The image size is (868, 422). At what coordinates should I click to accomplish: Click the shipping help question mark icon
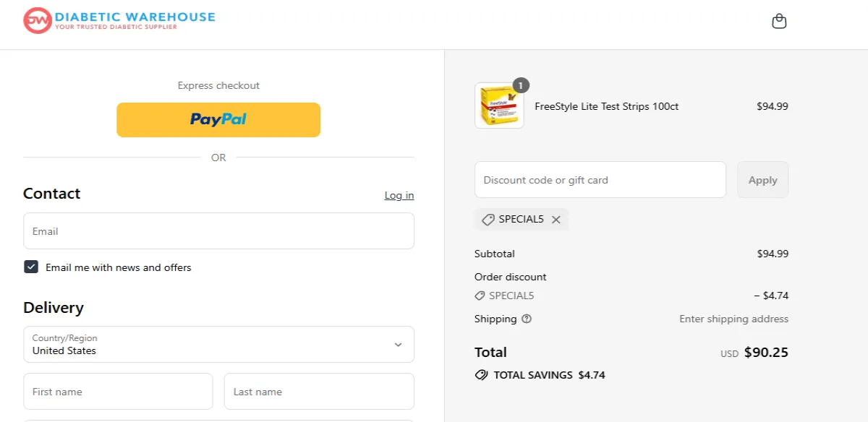click(x=526, y=319)
